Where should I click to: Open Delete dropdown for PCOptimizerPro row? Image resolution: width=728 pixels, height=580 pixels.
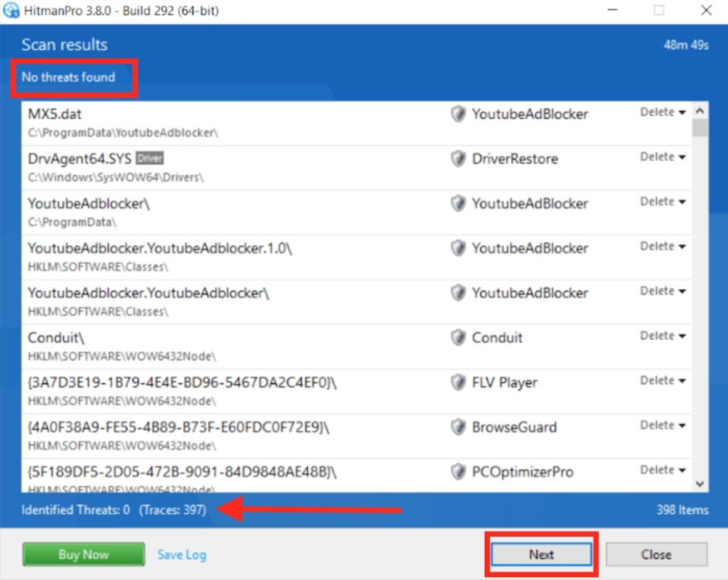663,471
